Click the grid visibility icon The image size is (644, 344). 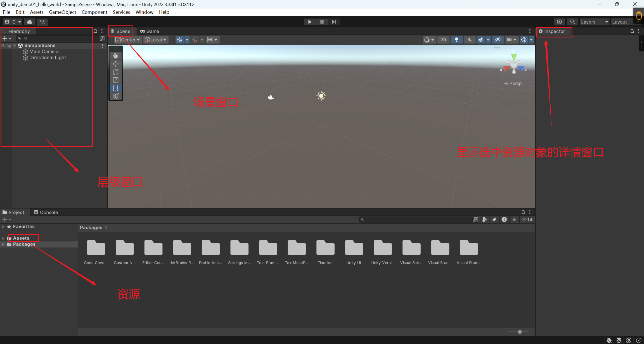click(x=179, y=40)
